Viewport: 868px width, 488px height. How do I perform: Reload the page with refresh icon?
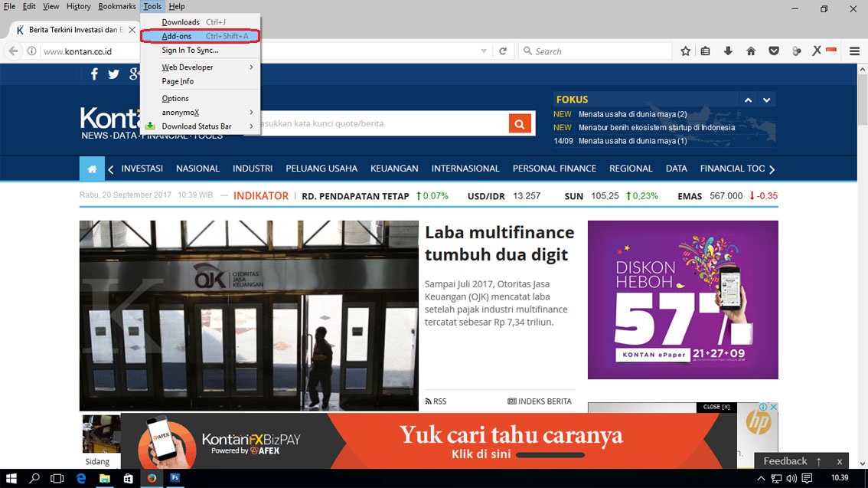503,51
